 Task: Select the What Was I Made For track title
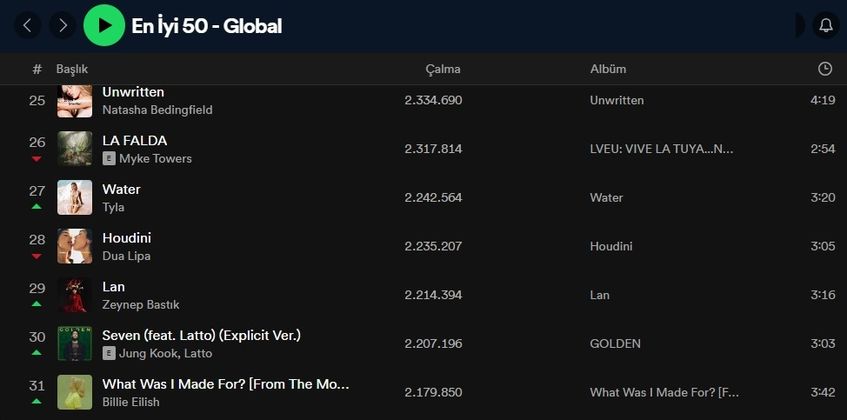pyautogui.click(x=225, y=384)
